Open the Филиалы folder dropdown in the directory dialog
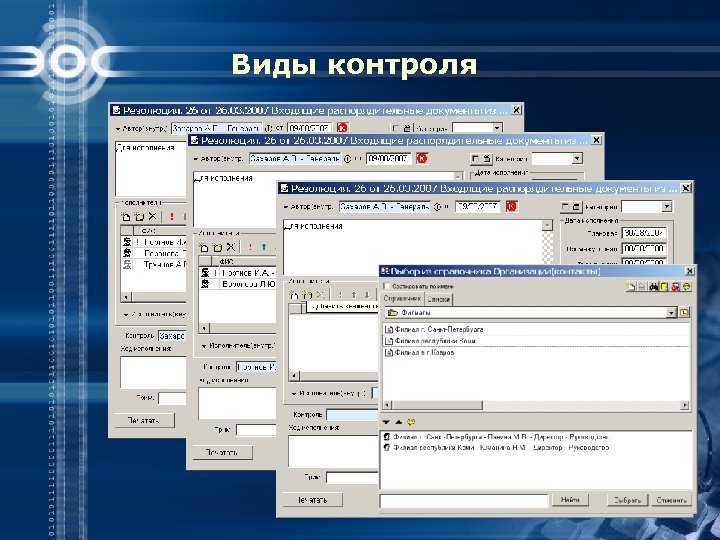Image resolution: width=720 pixels, height=540 pixels. point(671,313)
